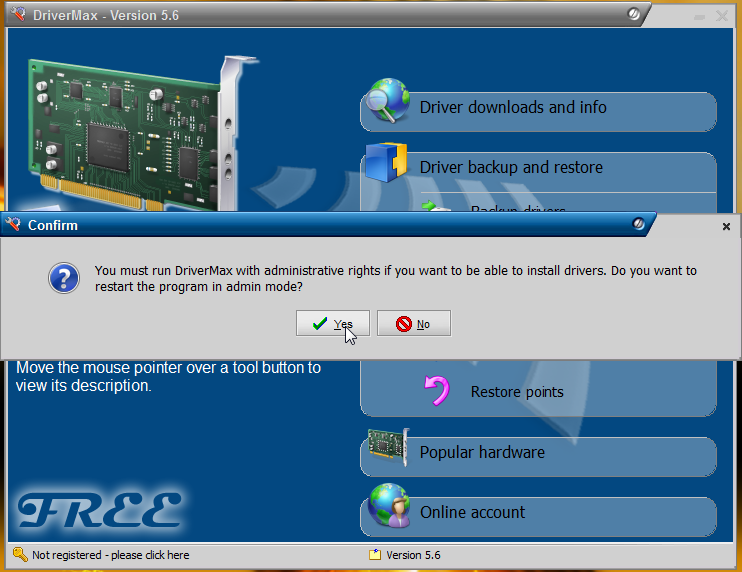Viewport: 742px width, 572px height.
Task: Open Popular hardware section
Action: (x=482, y=453)
